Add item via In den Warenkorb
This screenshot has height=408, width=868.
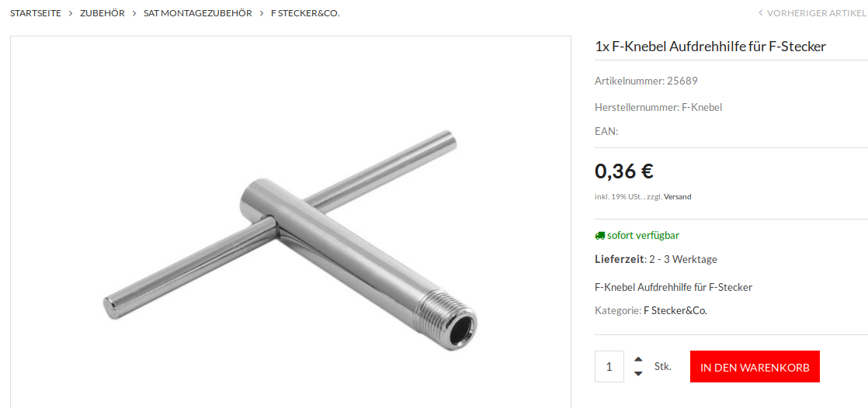point(755,367)
